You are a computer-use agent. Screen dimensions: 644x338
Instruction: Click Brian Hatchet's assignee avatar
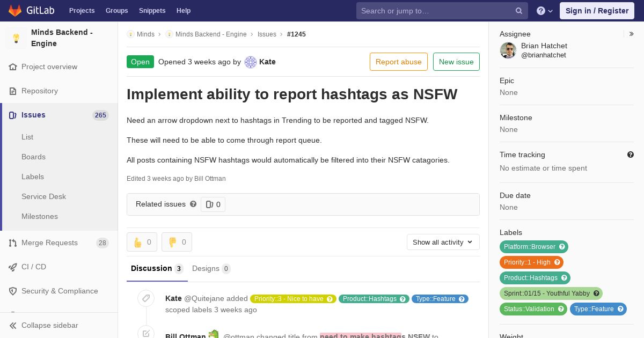508,50
